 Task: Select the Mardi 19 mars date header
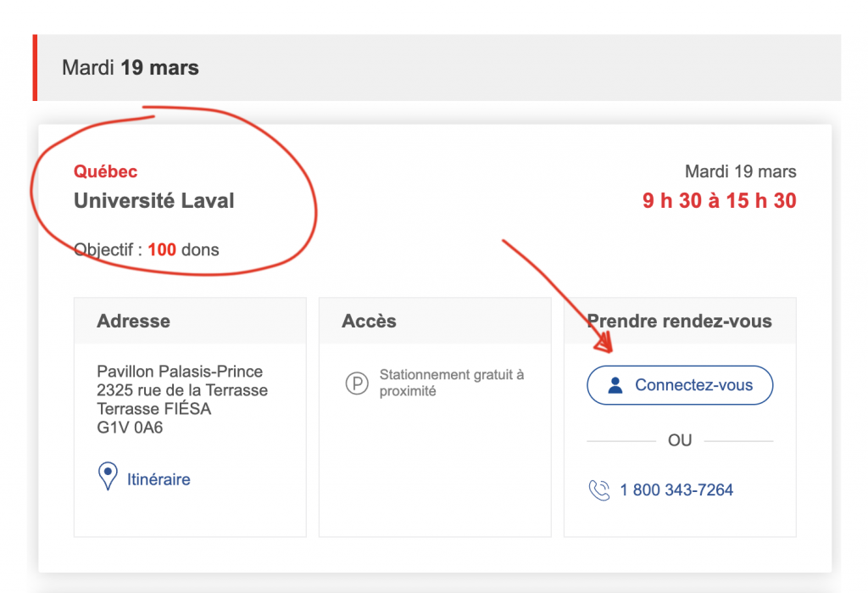(131, 68)
